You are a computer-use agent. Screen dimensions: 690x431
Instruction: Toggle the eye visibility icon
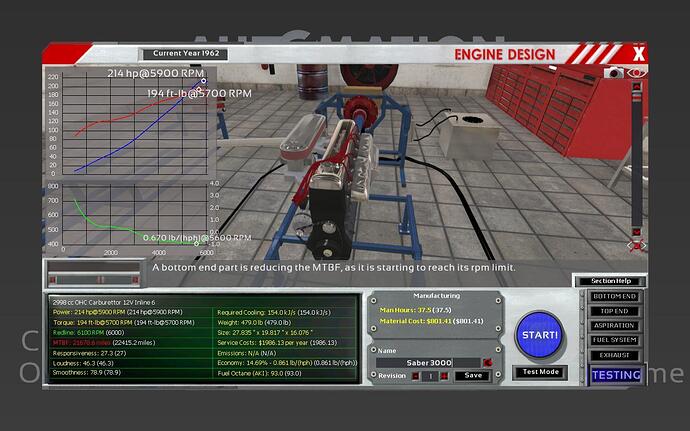(638, 73)
